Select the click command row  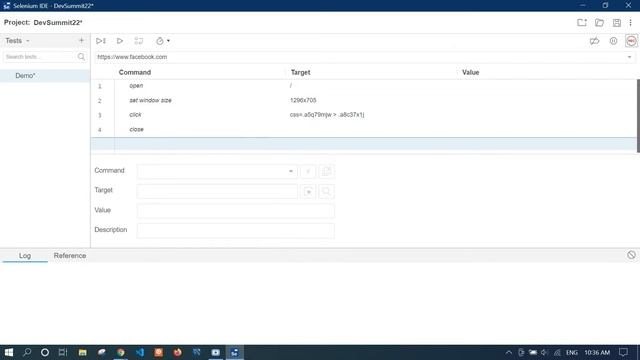tap(363, 115)
